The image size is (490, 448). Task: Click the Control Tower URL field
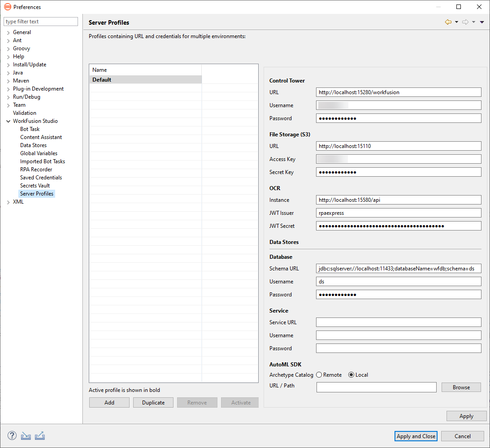point(399,92)
